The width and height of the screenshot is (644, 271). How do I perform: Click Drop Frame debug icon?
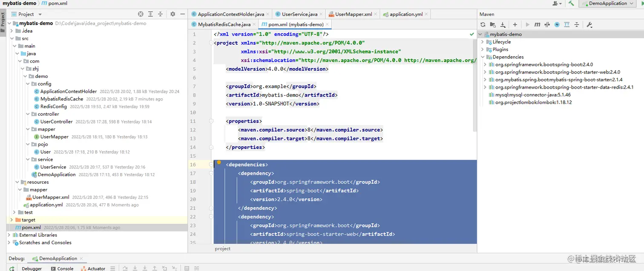pos(164,268)
